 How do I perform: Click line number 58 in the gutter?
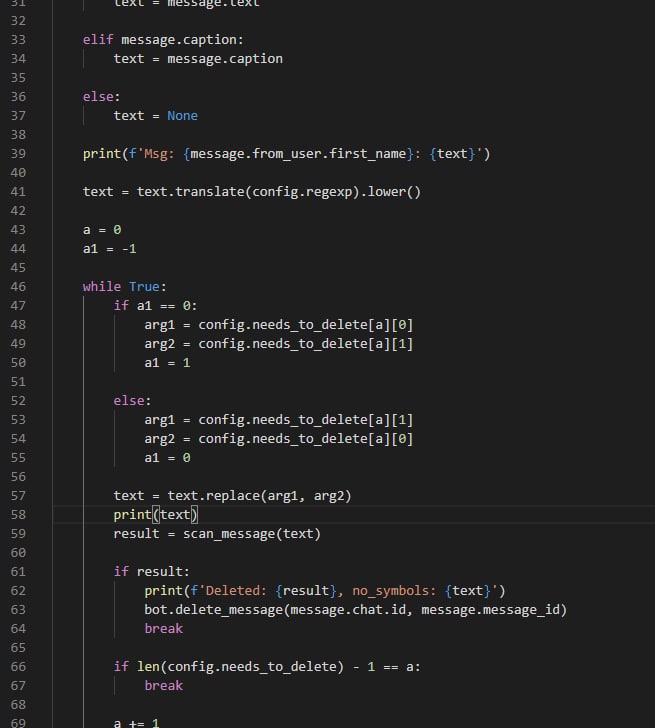(18, 515)
